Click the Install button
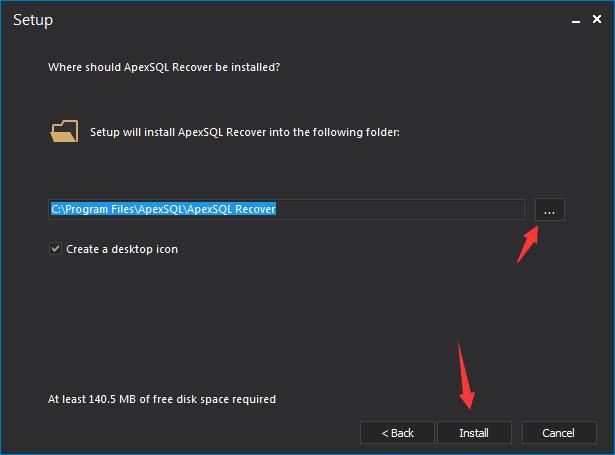Image resolution: width=615 pixels, height=455 pixels. tap(474, 433)
